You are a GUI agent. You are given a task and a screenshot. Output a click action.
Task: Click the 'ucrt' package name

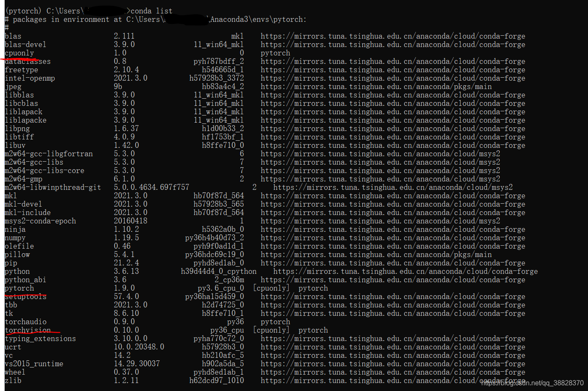(x=13, y=347)
